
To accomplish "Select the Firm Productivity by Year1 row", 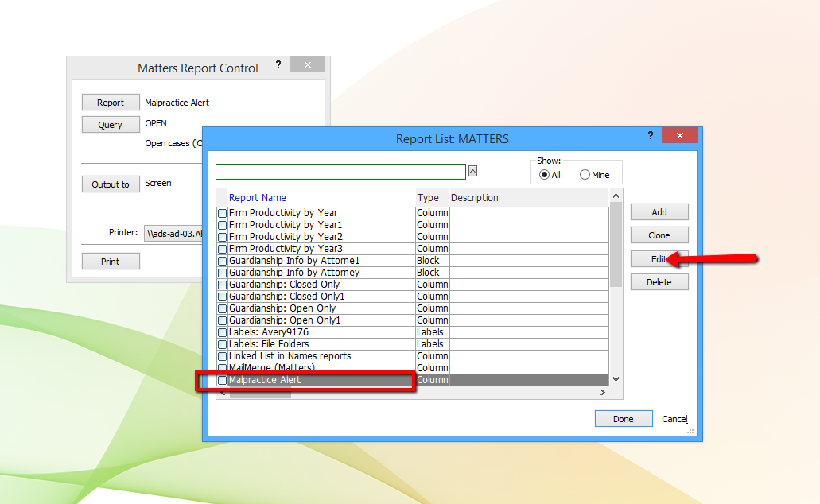I will tap(413, 225).
